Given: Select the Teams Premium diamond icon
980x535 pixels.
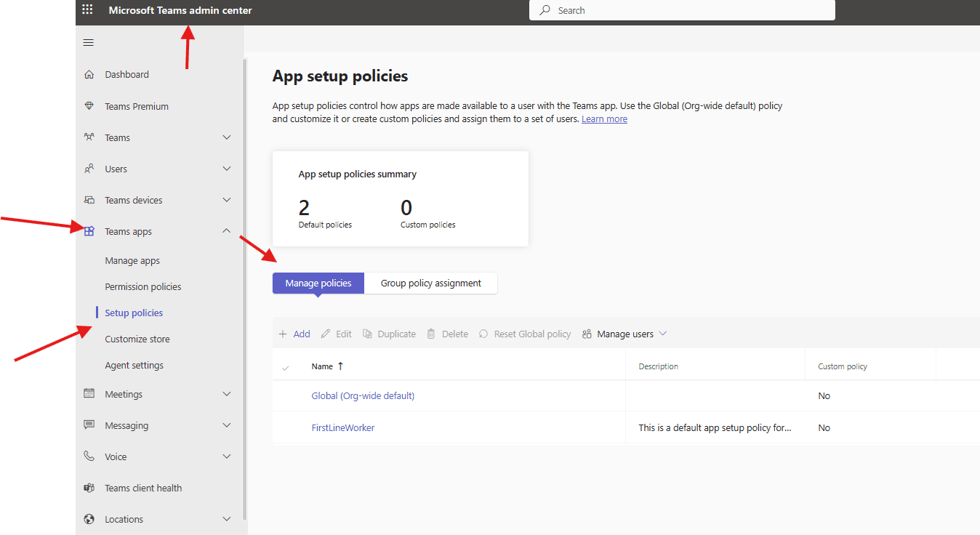Looking at the screenshot, I should point(89,105).
